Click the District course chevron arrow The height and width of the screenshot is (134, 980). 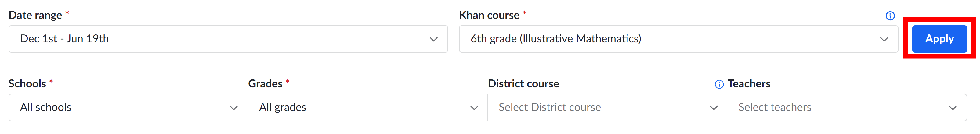click(714, 108)
